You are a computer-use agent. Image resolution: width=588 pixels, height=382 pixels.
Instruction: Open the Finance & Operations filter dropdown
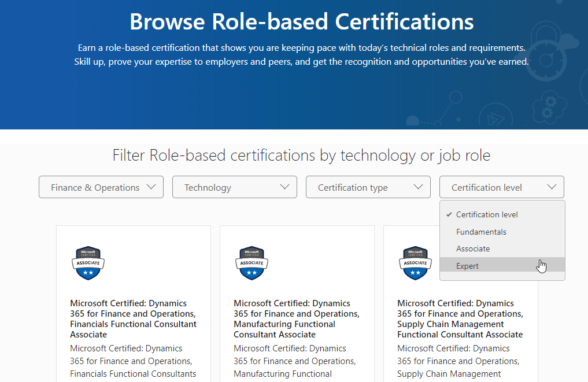pyautogui.click(x=101, y=187)
